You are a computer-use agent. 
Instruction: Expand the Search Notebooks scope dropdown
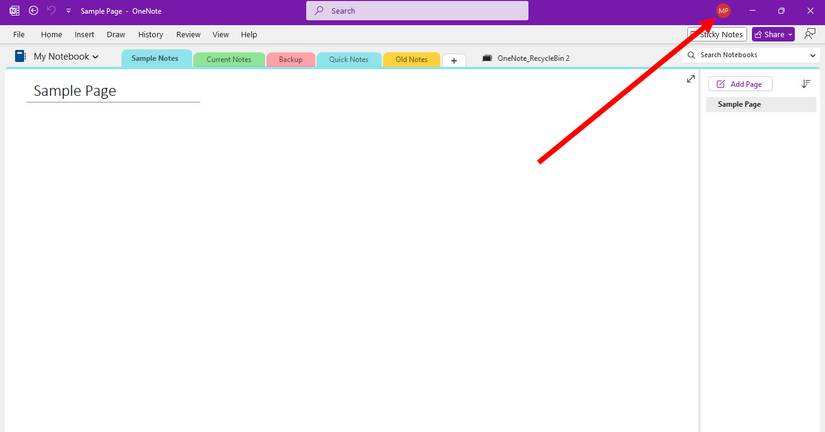pos(812,55)
